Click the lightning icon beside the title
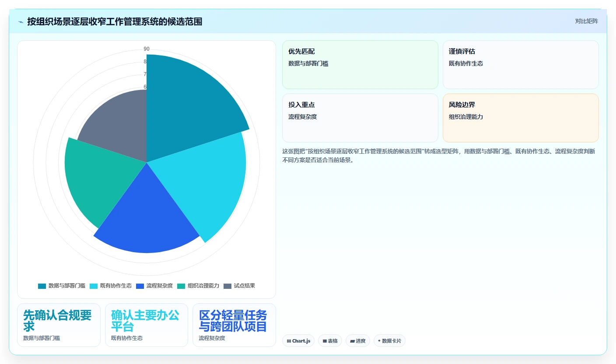The image size is (616, 364). (x=21, y=22)
